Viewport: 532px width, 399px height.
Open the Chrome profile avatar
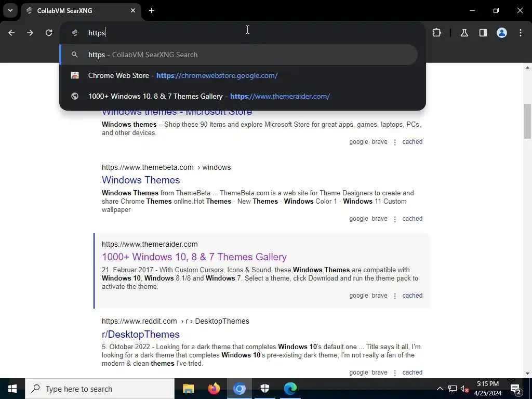(502, 33)
